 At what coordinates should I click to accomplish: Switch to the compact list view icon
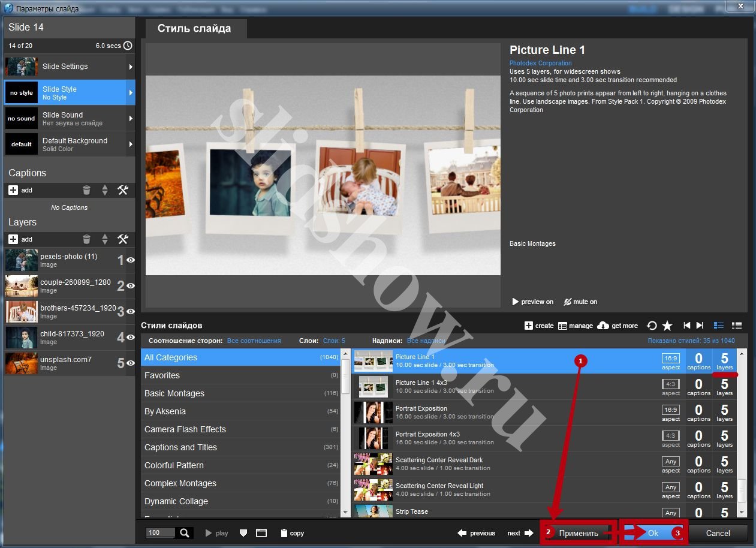(x=737, y=326)
